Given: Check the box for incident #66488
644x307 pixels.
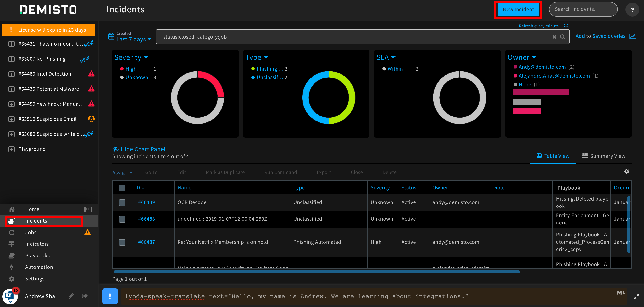Looking at the screenshot, I should (x=122, y=219).
